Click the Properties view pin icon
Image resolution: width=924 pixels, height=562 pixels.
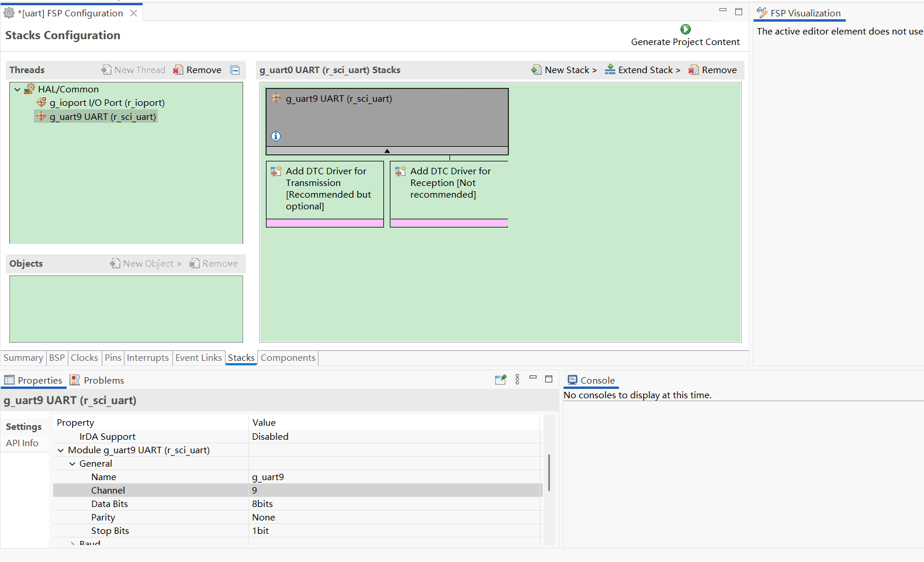tap(501, 380)
